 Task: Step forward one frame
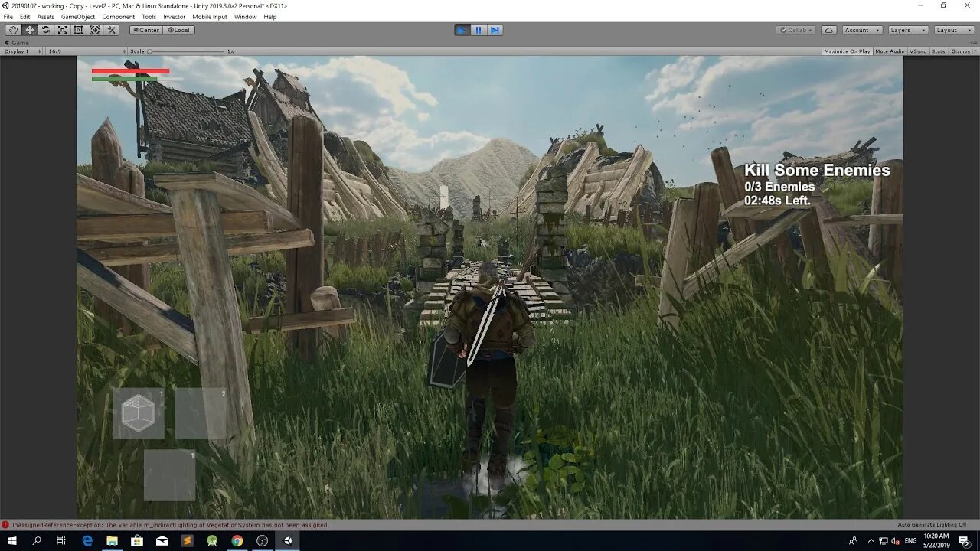coord(495,30)
